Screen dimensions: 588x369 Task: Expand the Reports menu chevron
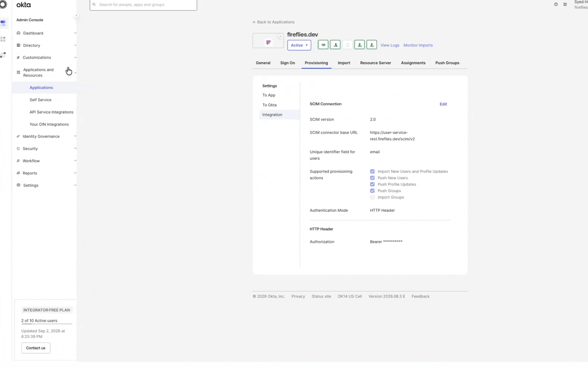click(x=75, y=173)
